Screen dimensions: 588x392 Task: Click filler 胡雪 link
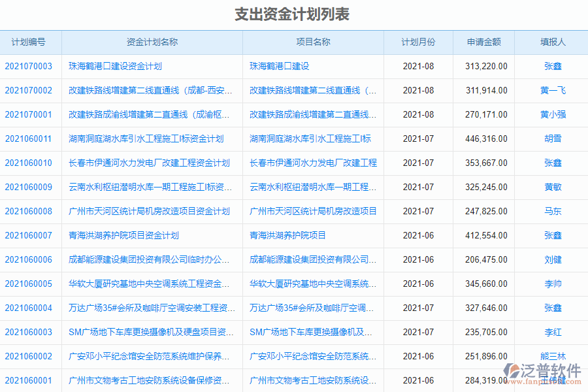point(552,139)
